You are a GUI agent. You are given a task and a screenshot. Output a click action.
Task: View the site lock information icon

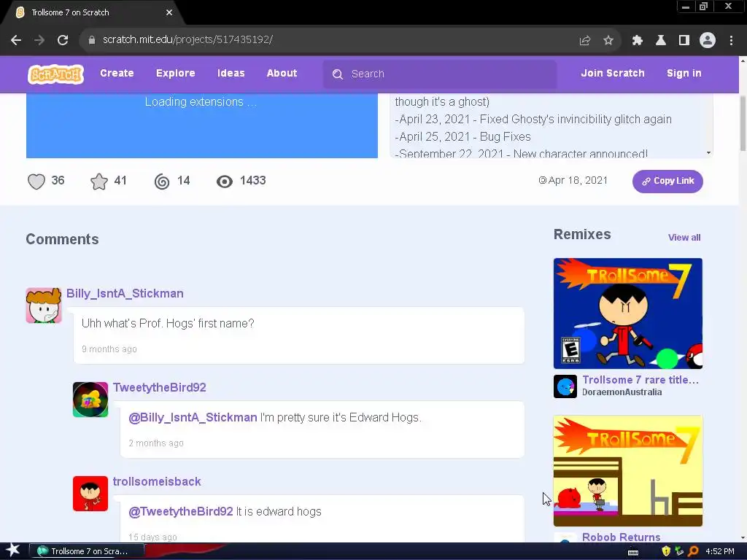pos(92,40)
